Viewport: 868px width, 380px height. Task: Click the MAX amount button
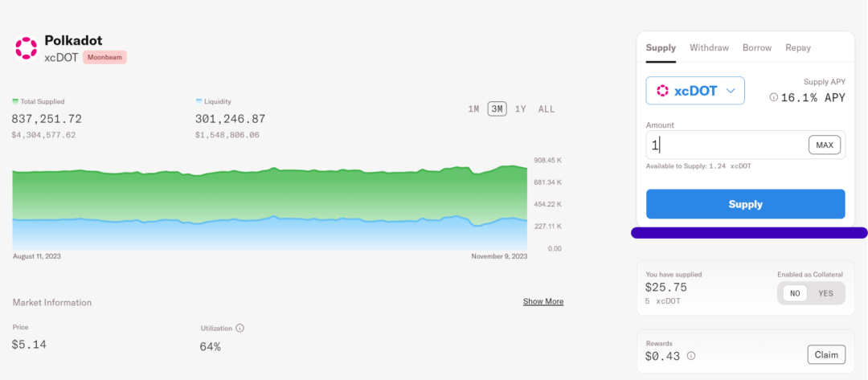coord(825,145)
